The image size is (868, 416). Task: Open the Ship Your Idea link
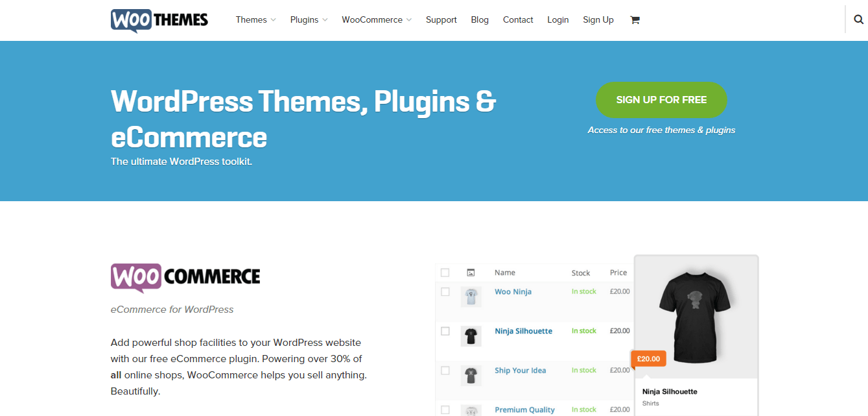click(x=520, y=371)
